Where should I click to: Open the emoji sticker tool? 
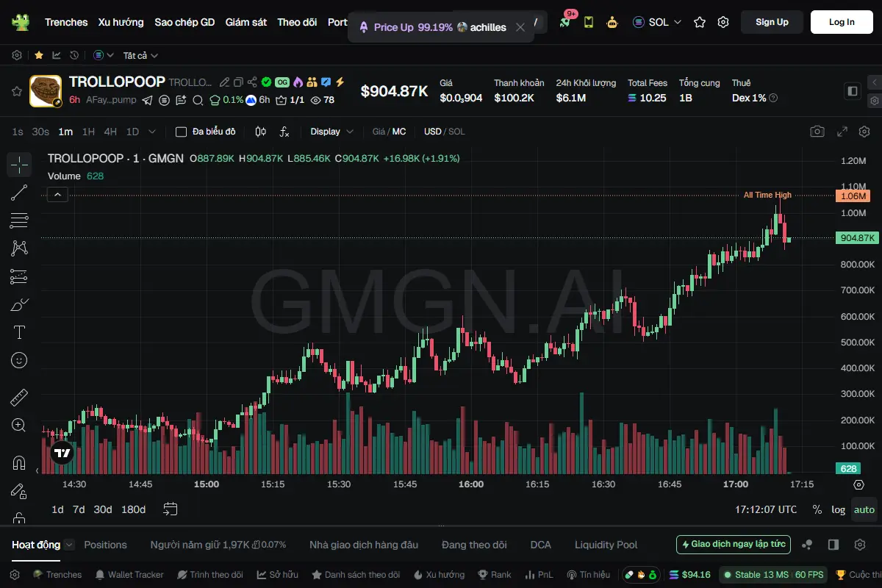[x=19, y=360]
